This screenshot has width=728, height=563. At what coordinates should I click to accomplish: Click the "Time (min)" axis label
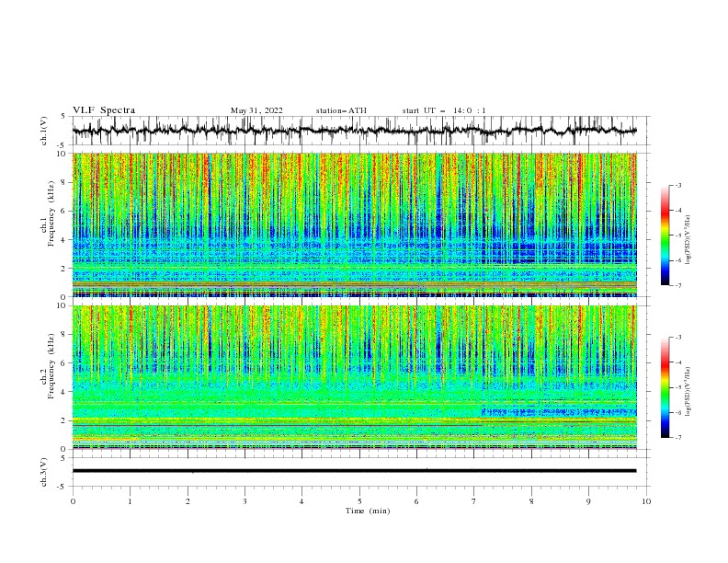pyautogui.click(x=368, y=511)
